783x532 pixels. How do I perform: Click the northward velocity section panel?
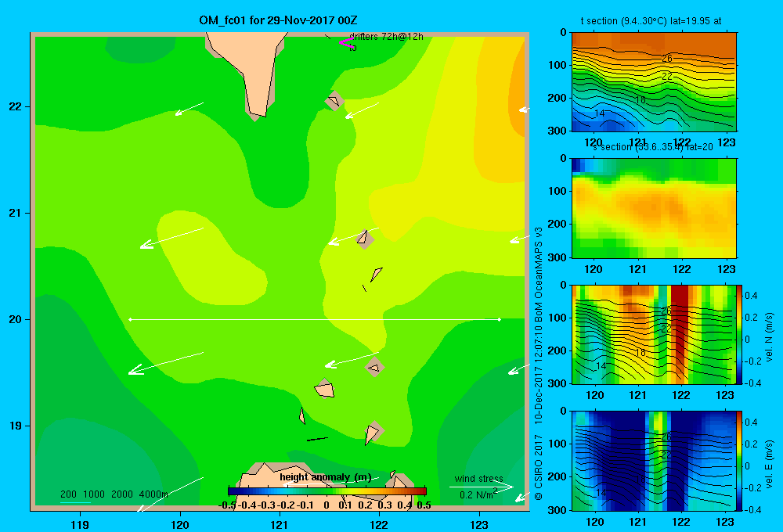(x=654, y=334)
